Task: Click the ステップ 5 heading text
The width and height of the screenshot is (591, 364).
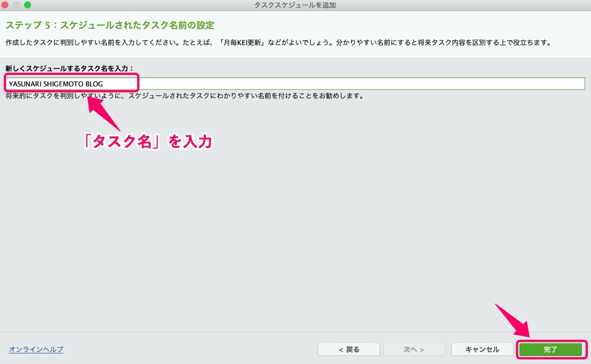Action: (110, 25)
